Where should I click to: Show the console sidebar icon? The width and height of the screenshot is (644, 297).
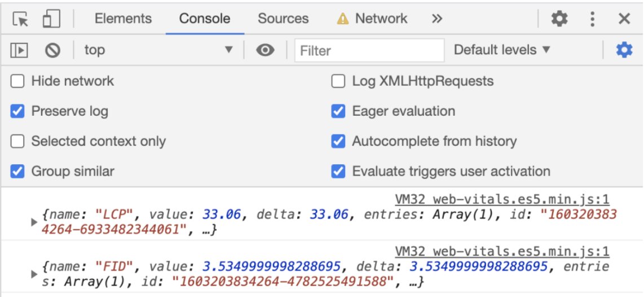(x=19, y=50)
